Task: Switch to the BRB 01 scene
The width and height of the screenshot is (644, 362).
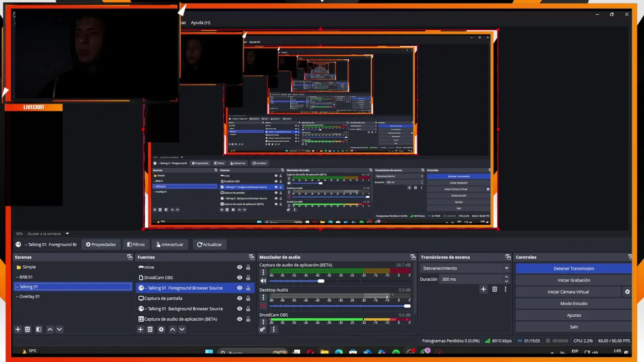Action: pyautogui.click(x=73, y=277)
